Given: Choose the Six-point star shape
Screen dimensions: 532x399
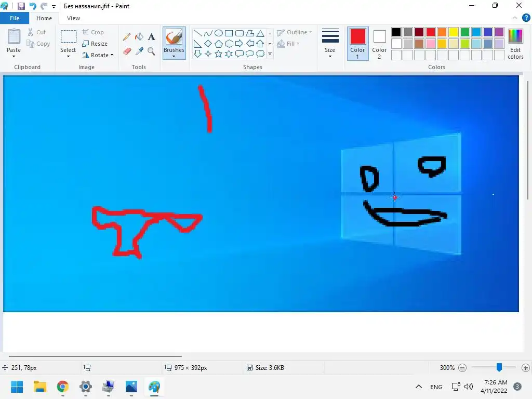Looking at the screenshot, I should (229, 54).
